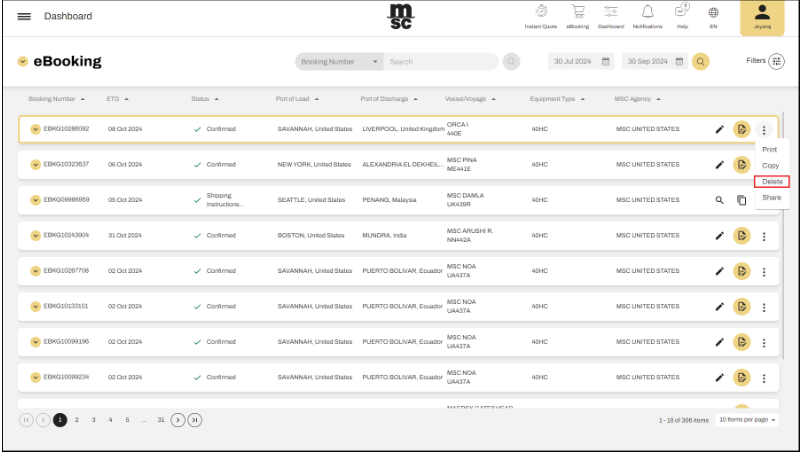This screenshot has height=453, width=803.
Task: Open the 10 items per page dropdown
Action: (x=747, y=420)
